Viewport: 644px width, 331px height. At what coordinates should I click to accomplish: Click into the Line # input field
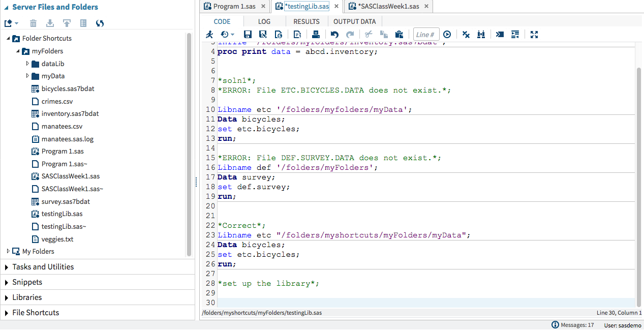(x=426, y=35)
